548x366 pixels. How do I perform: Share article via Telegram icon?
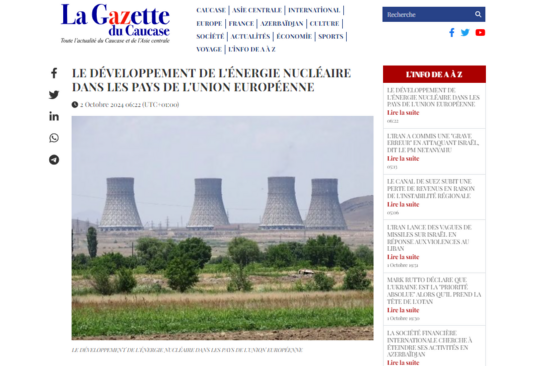coord(54,160)
